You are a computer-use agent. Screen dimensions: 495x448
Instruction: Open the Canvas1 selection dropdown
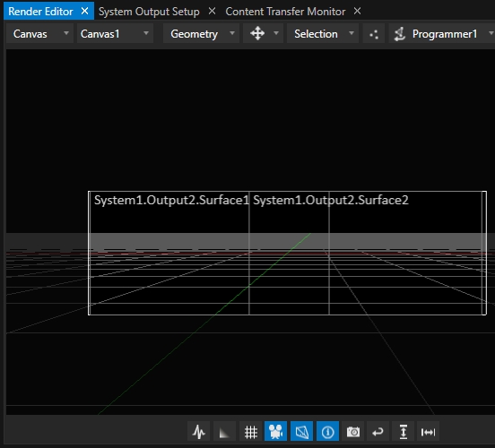[x=115, y=33]
